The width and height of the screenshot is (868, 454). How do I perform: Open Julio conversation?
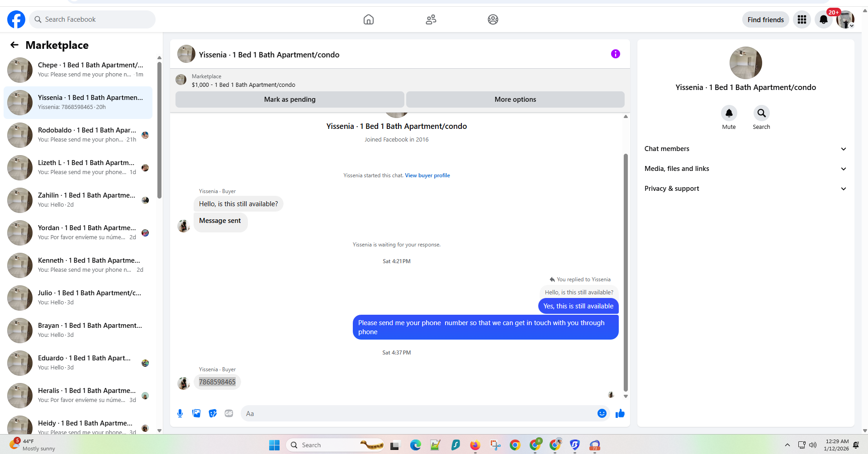(78, 298)
